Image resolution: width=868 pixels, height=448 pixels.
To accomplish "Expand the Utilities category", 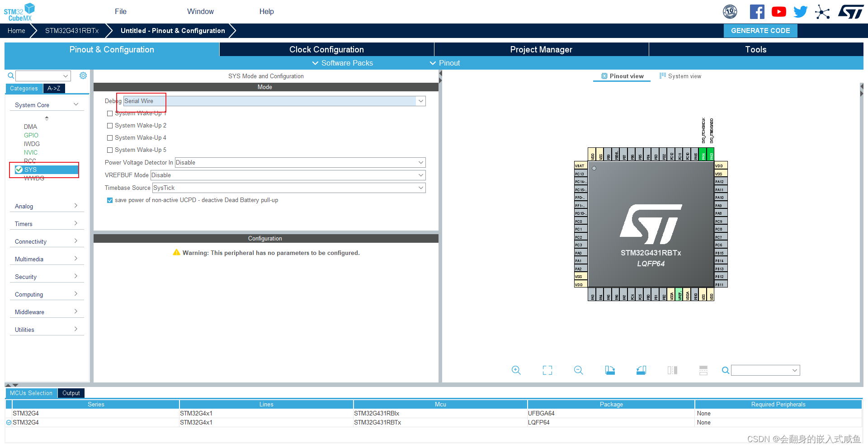I will [x=47, y=330].
